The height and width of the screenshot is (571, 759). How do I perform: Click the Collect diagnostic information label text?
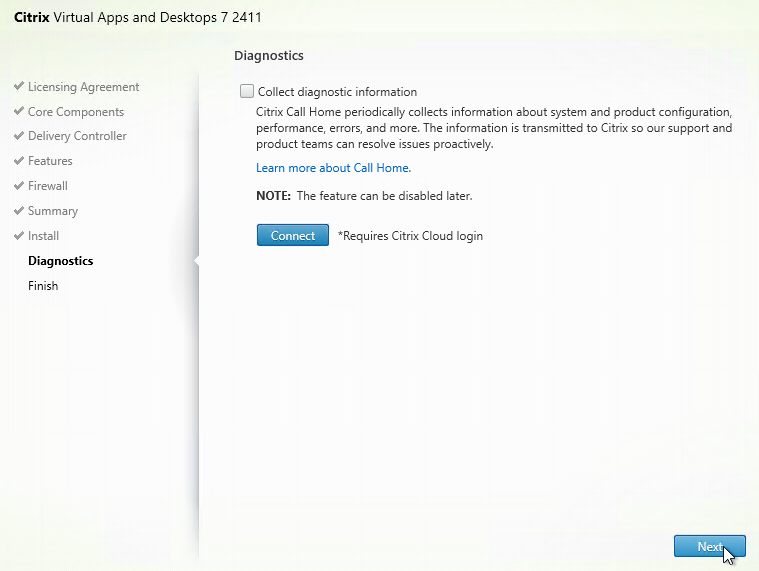(337, 92)
